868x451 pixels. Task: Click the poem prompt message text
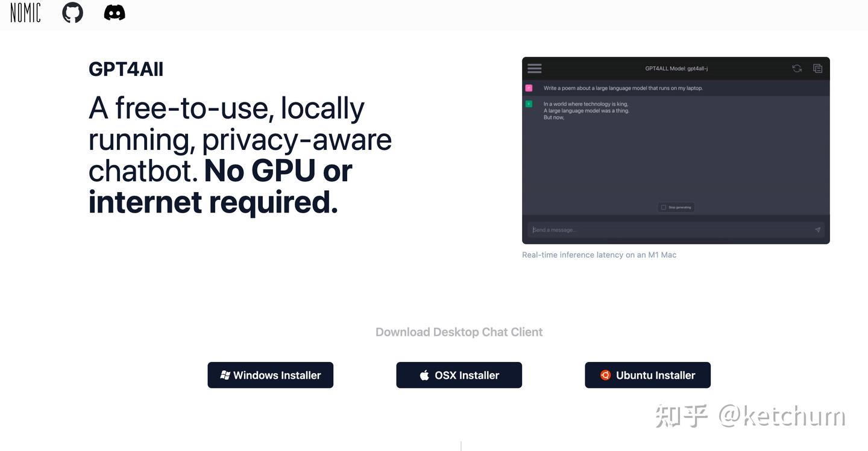(623, 88)
